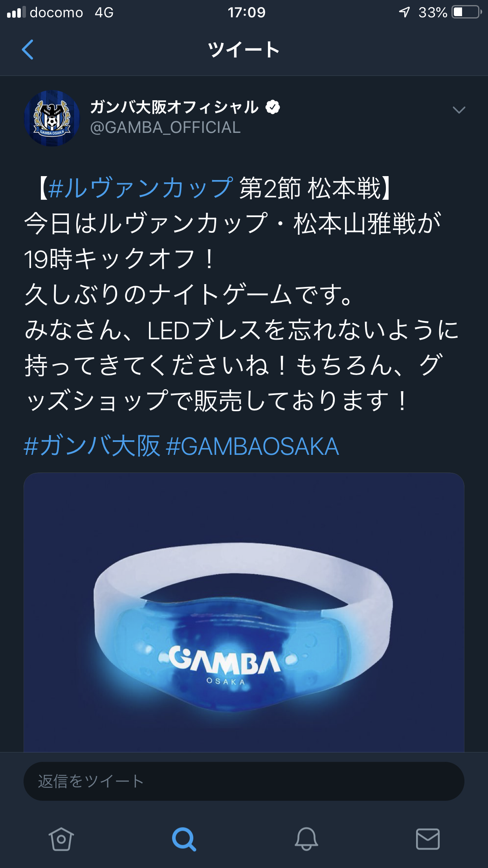
Task: Tap the location arrow status icon
Action: pyautogui.click(x=404, y=12)
